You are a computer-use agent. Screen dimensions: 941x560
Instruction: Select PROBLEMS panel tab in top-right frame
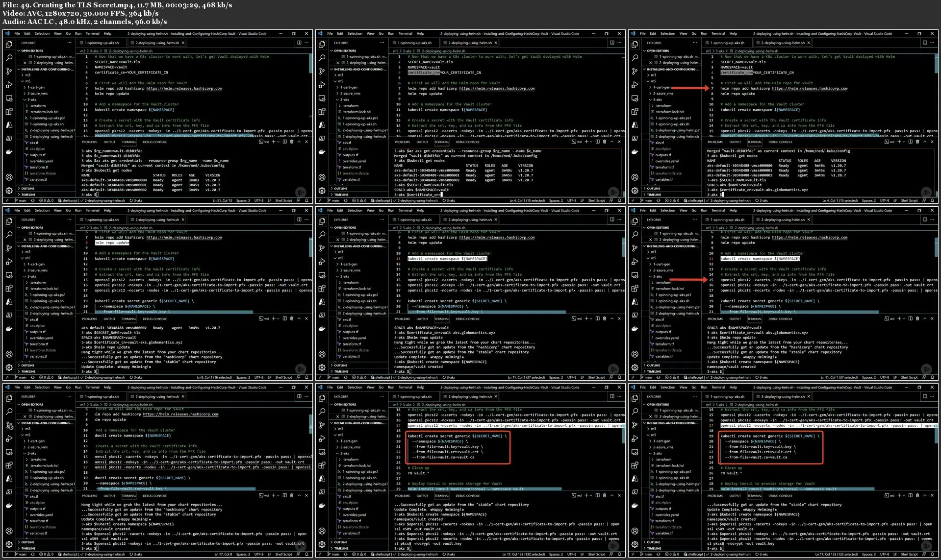click(x=715, y=142)
